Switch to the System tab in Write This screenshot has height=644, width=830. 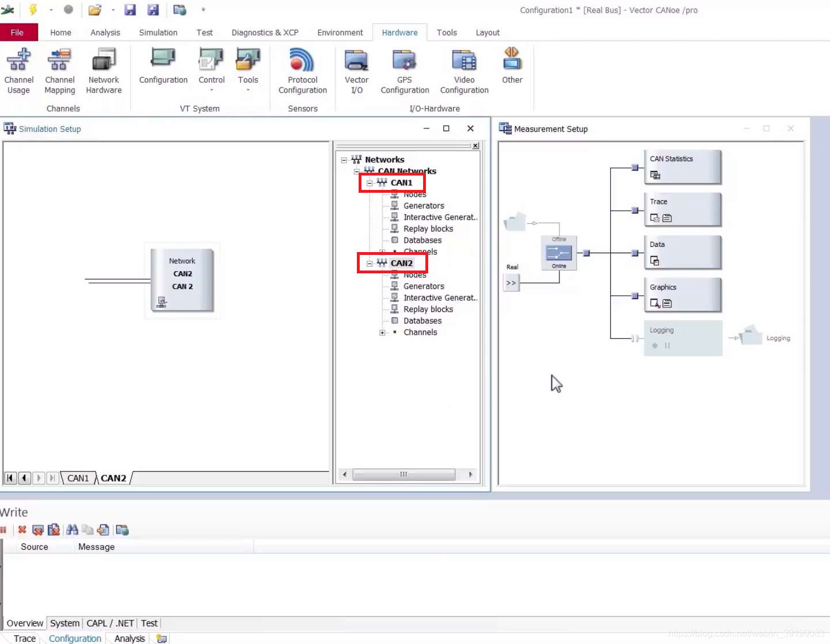(x=64, y=623)
